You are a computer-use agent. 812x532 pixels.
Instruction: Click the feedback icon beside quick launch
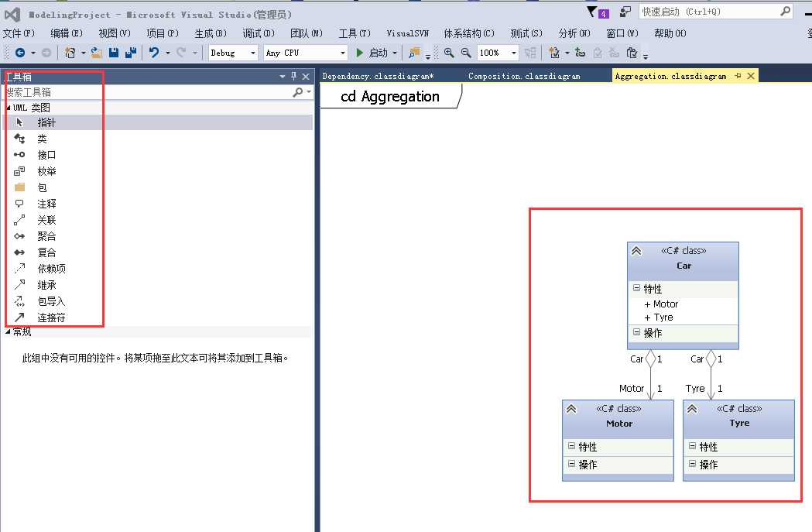click(625, 12)
